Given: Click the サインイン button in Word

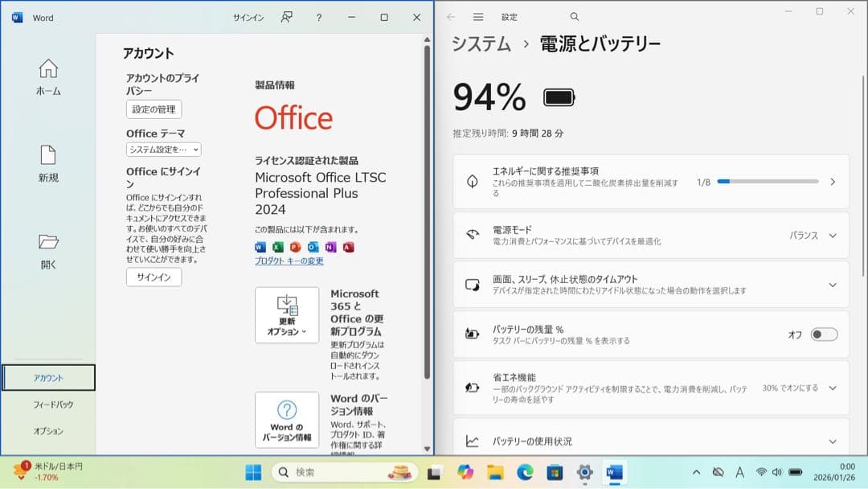Looking at the screenshot, I should point(153,277).
